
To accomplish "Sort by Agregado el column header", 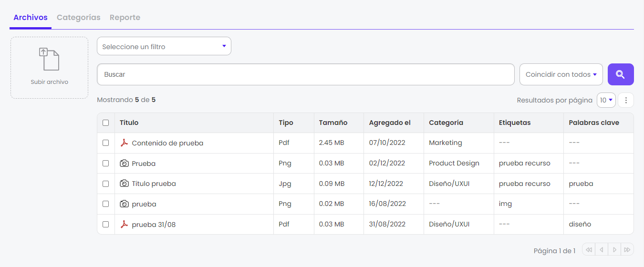I will (390, 123).
